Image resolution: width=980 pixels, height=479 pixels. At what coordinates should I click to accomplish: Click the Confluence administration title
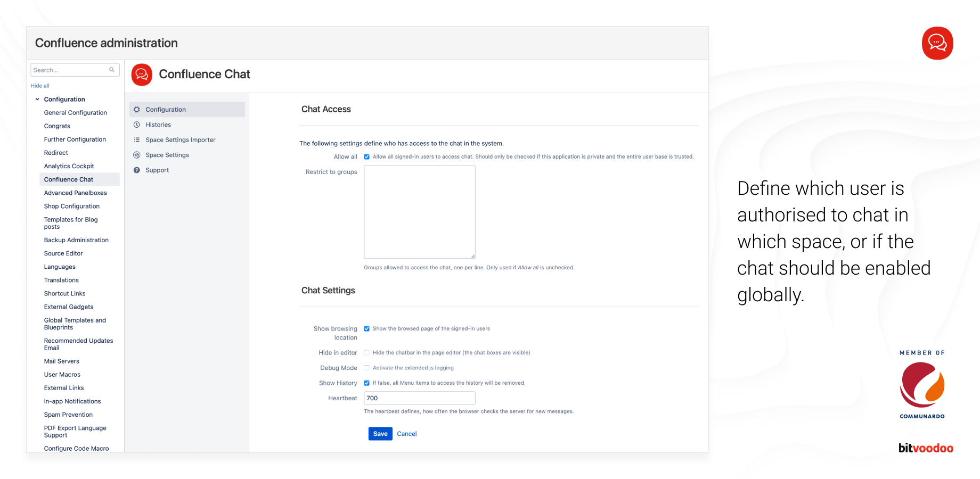[107, 43]
